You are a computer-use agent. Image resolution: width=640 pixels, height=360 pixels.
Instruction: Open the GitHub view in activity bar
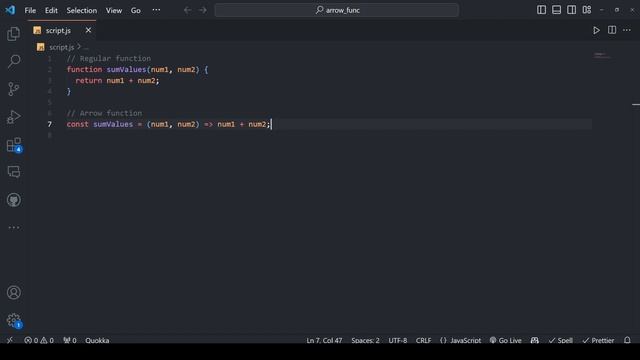[13, 200]
